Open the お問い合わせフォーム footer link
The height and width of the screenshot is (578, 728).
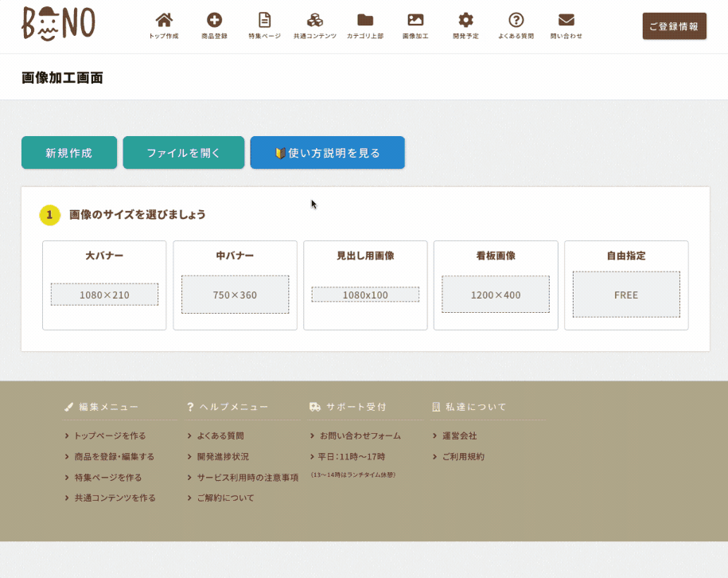pyautogui.click(x=360, y=436)
